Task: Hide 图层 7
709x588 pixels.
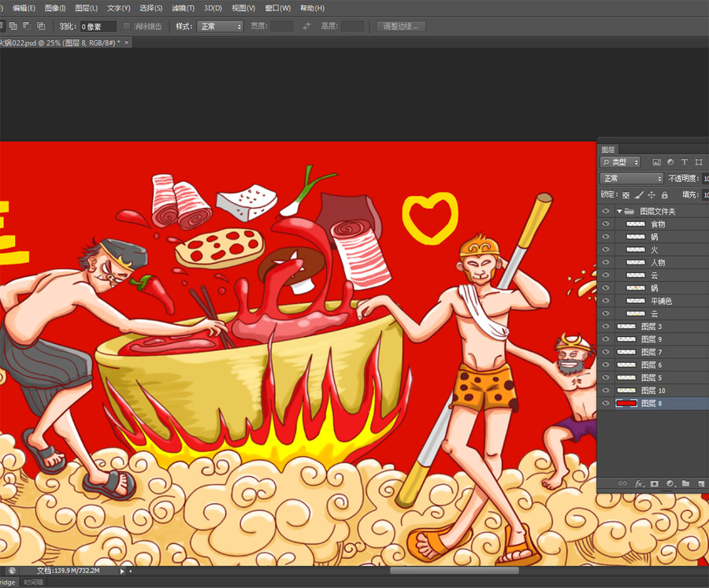Action: point(606,352)
